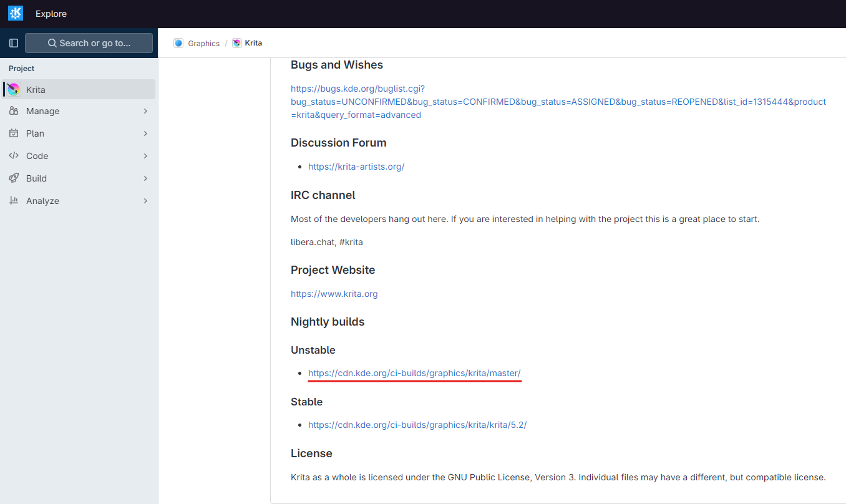
Task: Click the License heading
Action: click(311, 453)
